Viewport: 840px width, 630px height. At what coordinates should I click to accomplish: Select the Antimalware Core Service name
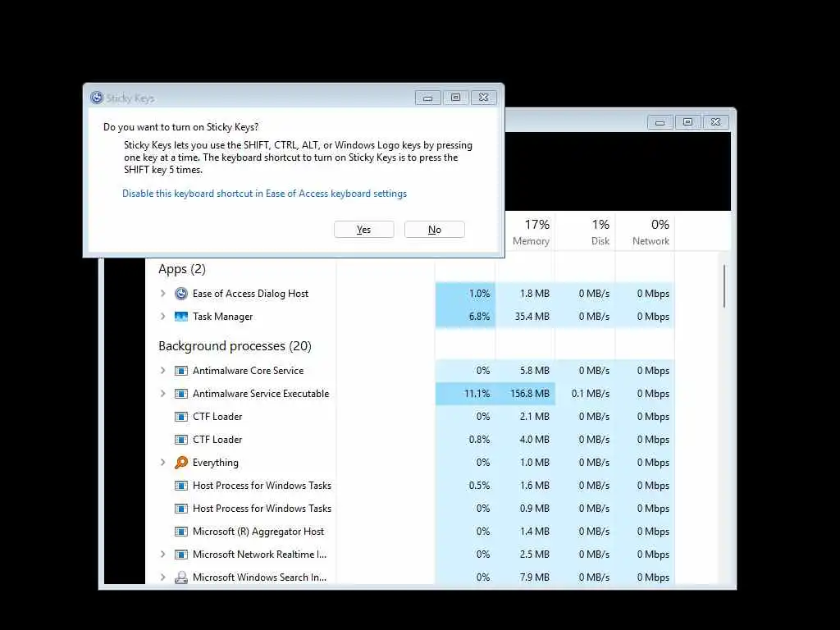click(248, 371)
